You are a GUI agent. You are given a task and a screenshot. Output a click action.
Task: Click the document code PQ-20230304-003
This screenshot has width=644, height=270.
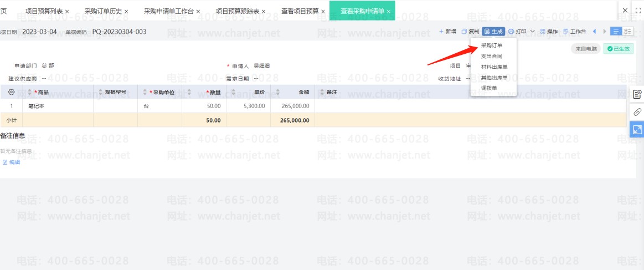pyautogui.click(x=119, y=32)
